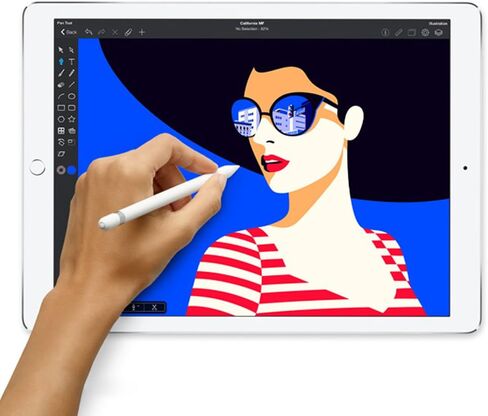This screenshot has width=488, height=416.
Task: Tap the blue fill color swatch
Action: pyautogui.click(x=72, y=170)
